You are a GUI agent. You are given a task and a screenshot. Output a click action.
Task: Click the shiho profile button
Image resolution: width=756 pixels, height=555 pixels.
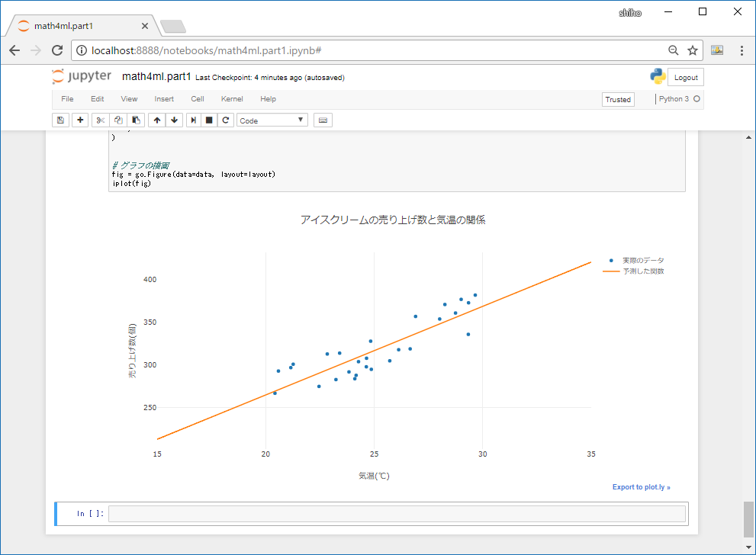tap(630, 13)
